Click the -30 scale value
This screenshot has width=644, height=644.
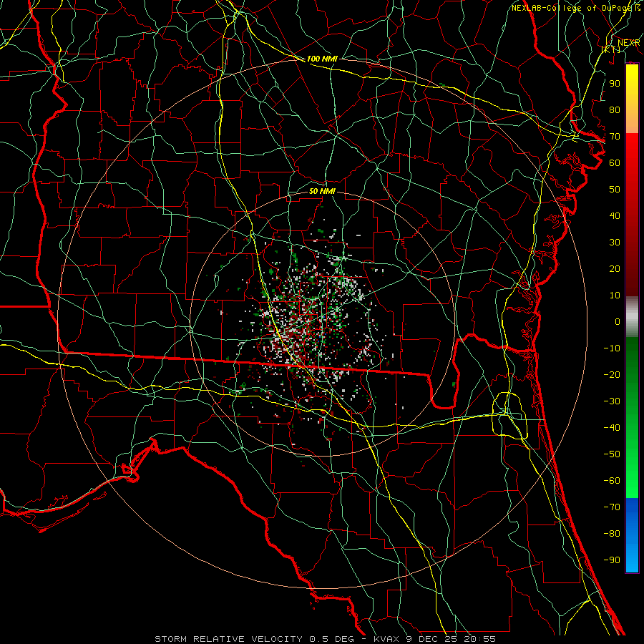612,401
